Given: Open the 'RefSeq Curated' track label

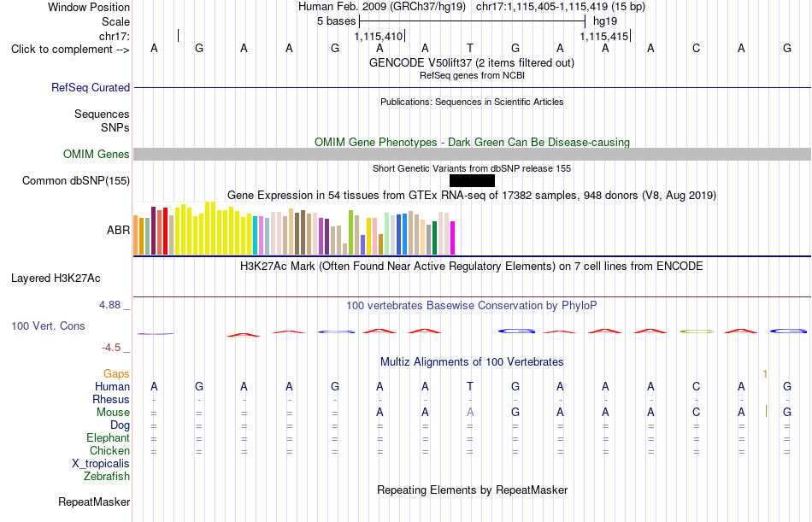Looking at the screenshot, I should pyautogui.click(x=90, y=87).
